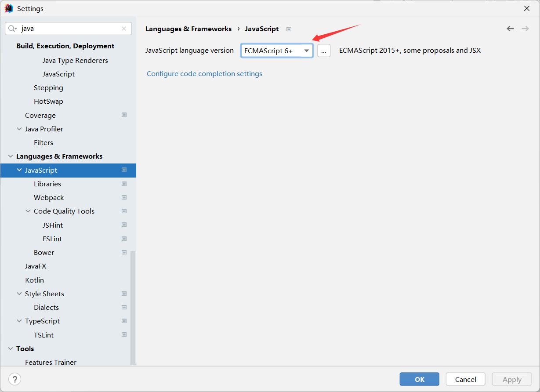The height and width of the screenshot is (392, 540).
Task: Collapse Languages & Frameworks section
Action: coord(11,156)
